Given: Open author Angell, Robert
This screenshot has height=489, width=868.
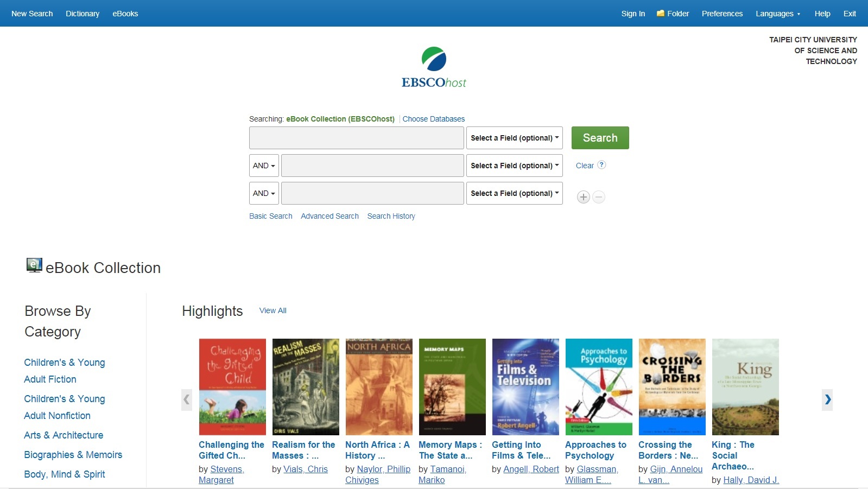Looking at the screenshot, I should pyautogui.click(x=531, y=469).
